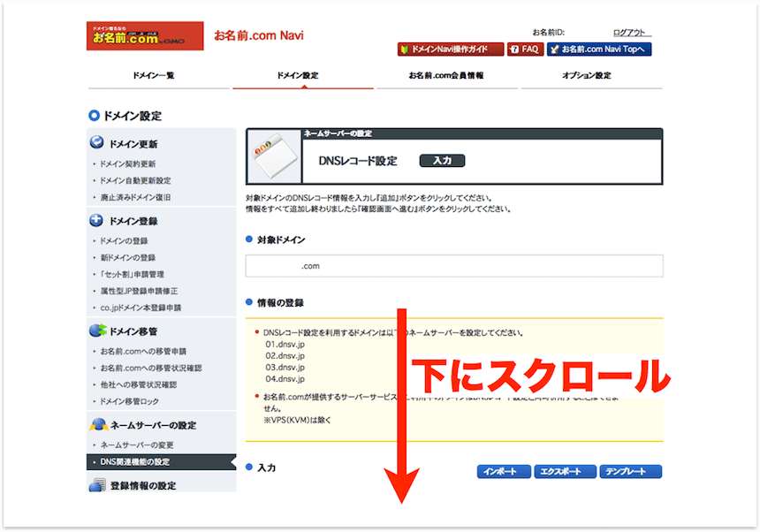Image resolution: width=760 pixels, height=532 pixels.
Task: Click the 情報の登録 section heading
Action: [280, 303]
